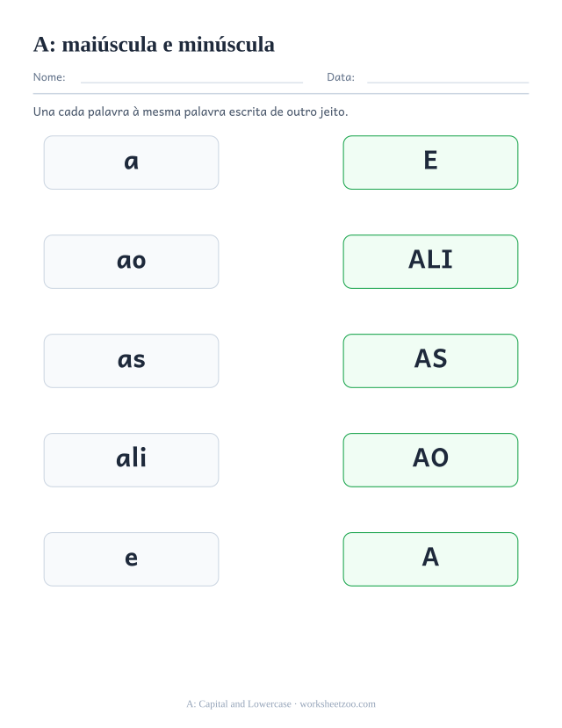Choose the uppercase 'AO' green card

430,460
